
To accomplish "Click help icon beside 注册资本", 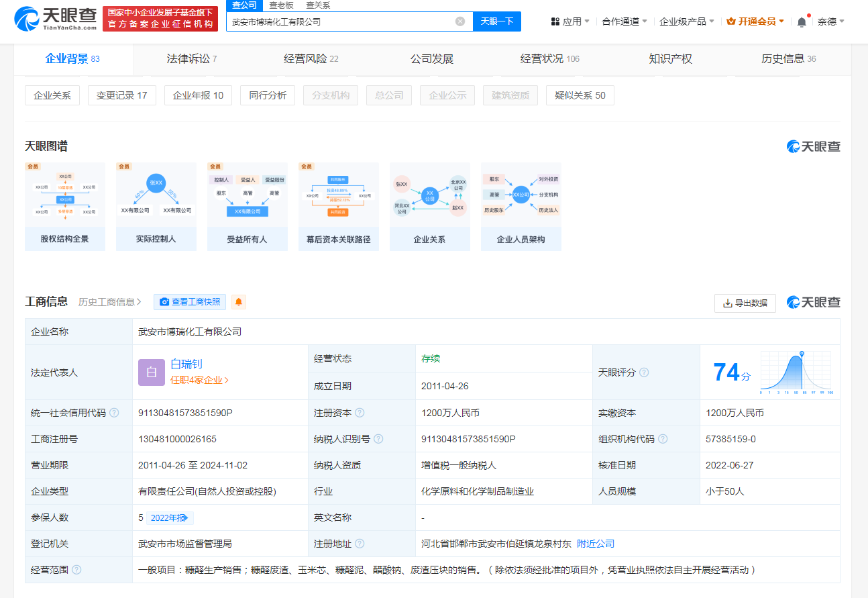I will [360, 413].
